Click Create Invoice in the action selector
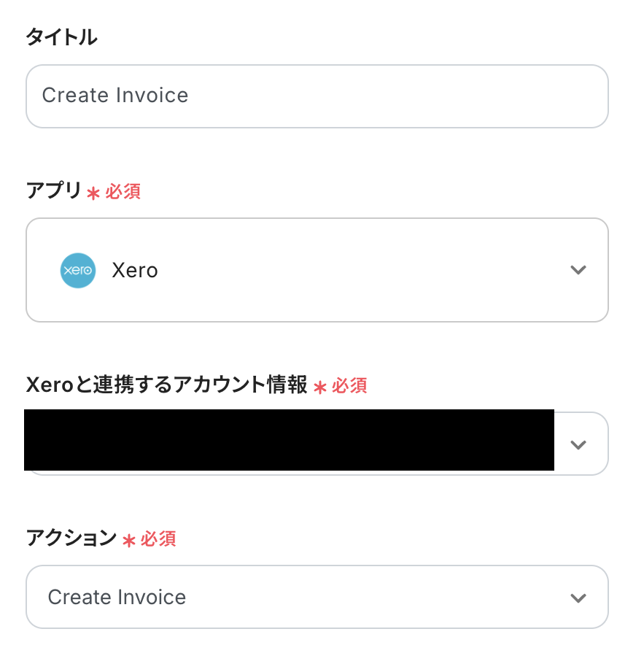 (x=117, y=598)
